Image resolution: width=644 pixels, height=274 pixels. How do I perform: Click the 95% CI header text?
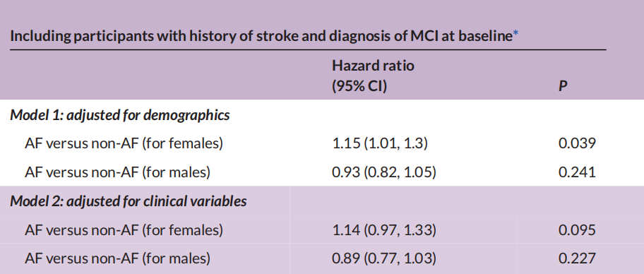tap(359, 86)
